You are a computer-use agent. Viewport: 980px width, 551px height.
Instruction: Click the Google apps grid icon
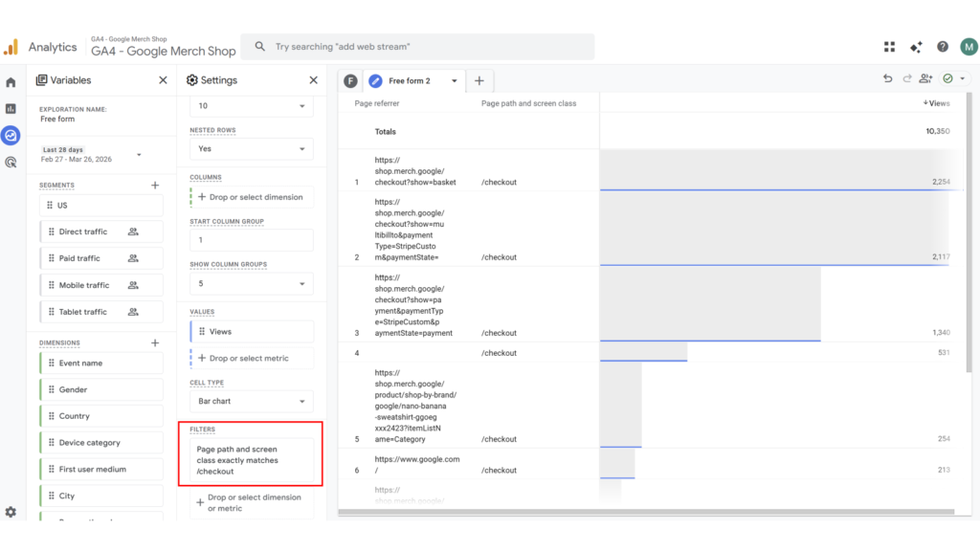889,47
